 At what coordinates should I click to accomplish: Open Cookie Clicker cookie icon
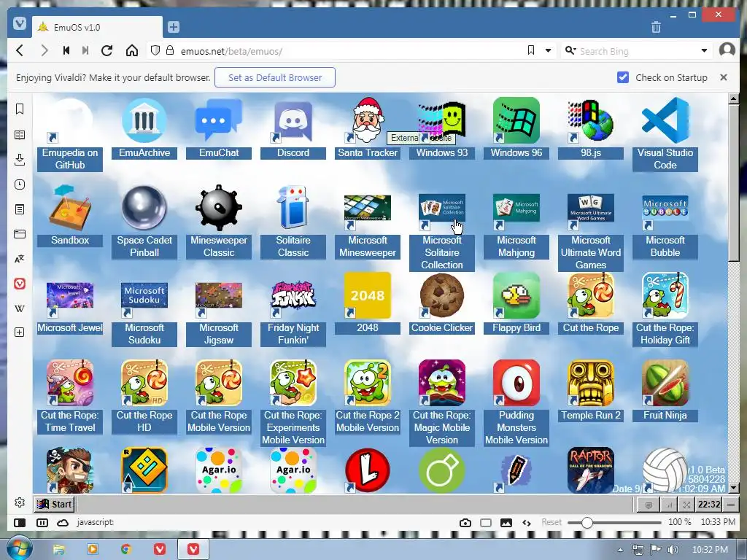point(442,296)
